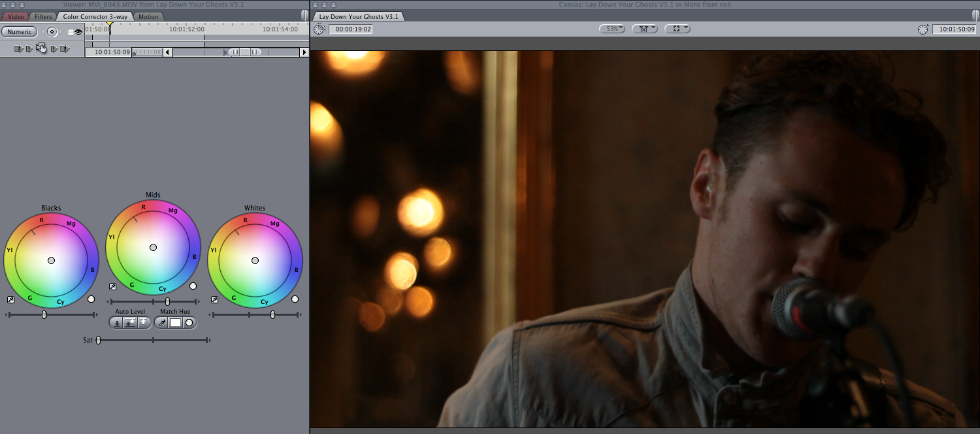Select the Match Hue eyedropper
The height and width of the screenshot is (434, 980).
coord(162,322)
